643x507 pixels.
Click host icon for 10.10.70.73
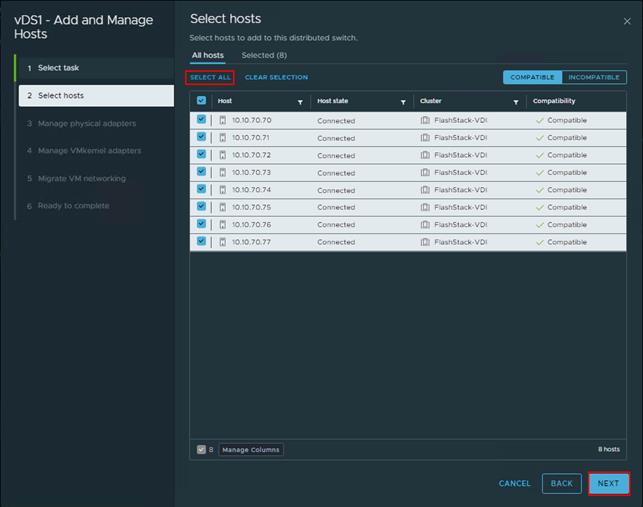click(222, 173)
